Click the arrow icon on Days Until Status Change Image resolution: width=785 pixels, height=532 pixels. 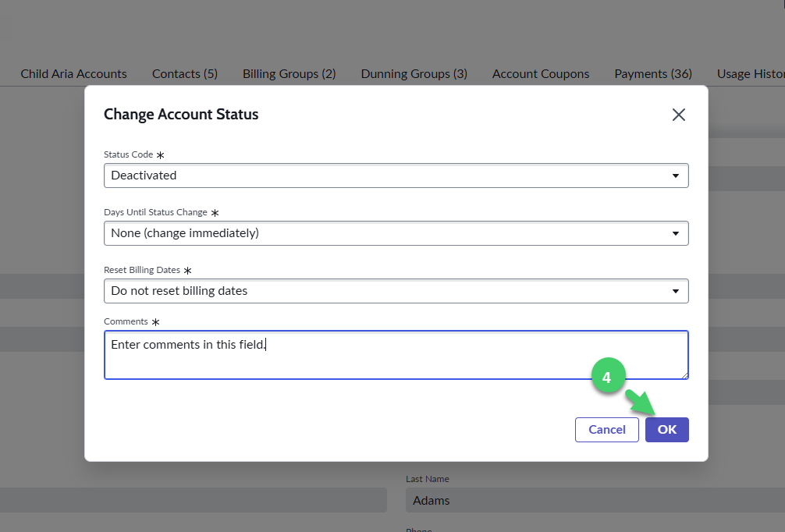[675, 232]
